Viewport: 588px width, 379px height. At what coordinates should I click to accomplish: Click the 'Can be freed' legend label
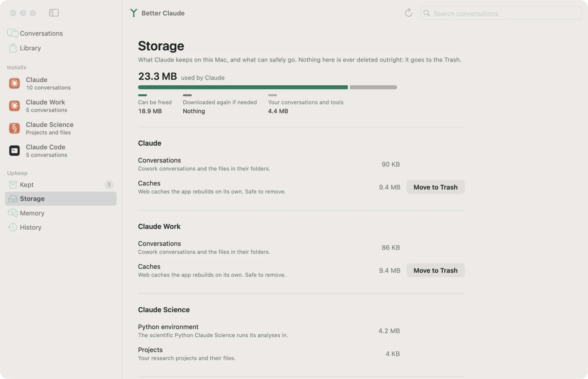tap(155, 102)
